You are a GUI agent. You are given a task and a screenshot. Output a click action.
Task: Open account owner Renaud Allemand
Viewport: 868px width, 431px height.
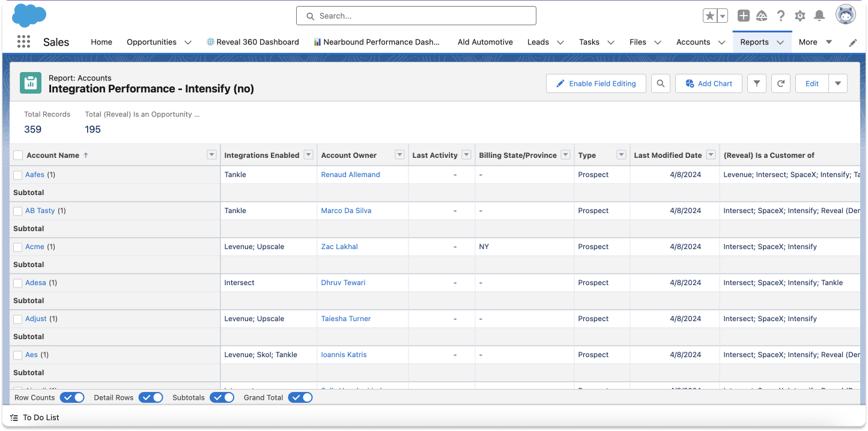point(351,175)
